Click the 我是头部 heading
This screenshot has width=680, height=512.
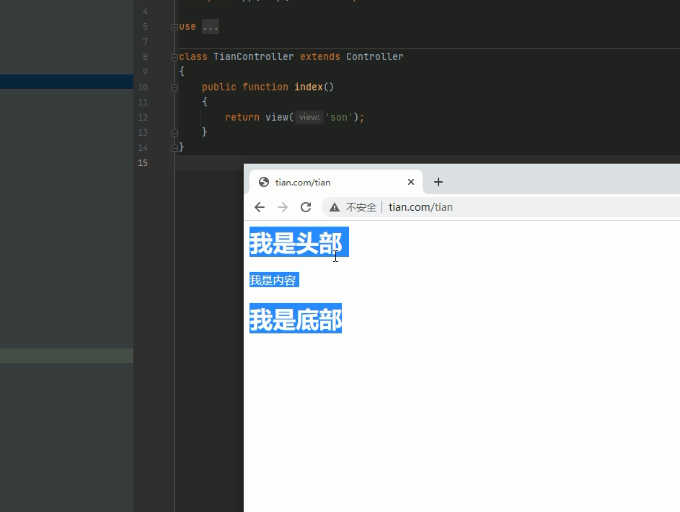tap(296, 243)
